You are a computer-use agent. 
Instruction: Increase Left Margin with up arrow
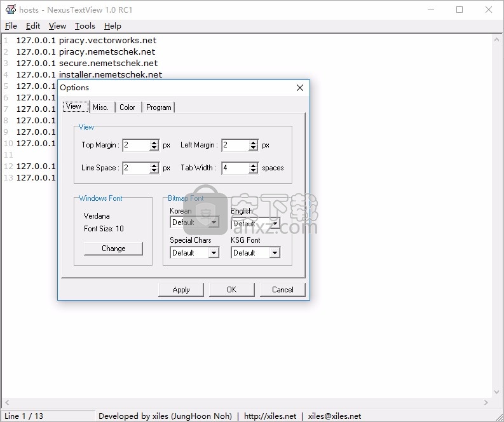(254, 142)
